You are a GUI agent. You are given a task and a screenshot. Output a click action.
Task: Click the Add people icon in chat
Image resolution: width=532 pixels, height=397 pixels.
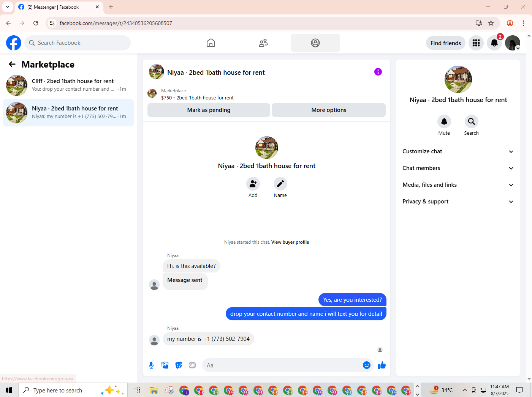click(253, 184)
